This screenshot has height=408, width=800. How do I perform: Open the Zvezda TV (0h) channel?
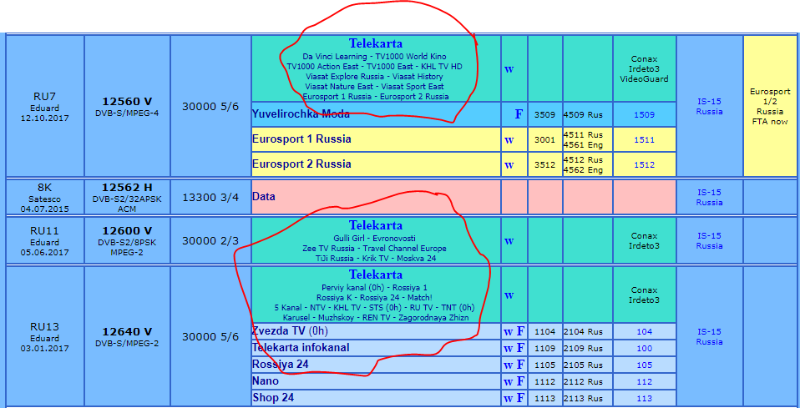[290, 332]
